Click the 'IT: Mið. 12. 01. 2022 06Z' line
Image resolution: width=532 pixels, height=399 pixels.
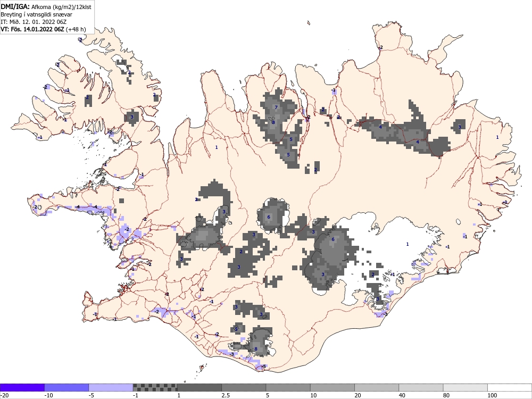(34, 22)
